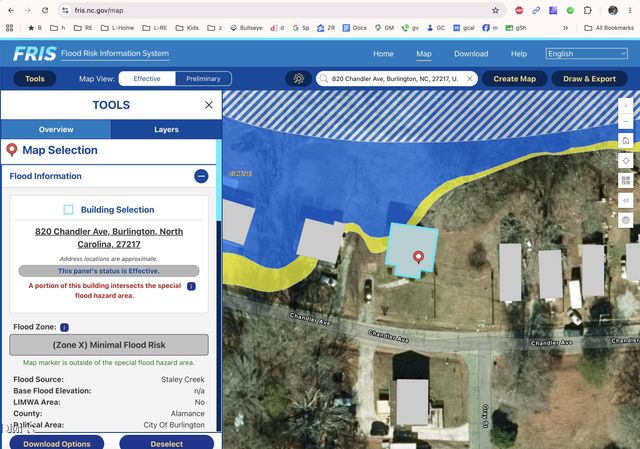Image resolution: width=640 pixels, height=449 pixels.
Task: Open the L-Home bookmark folder
Action: 117,28
